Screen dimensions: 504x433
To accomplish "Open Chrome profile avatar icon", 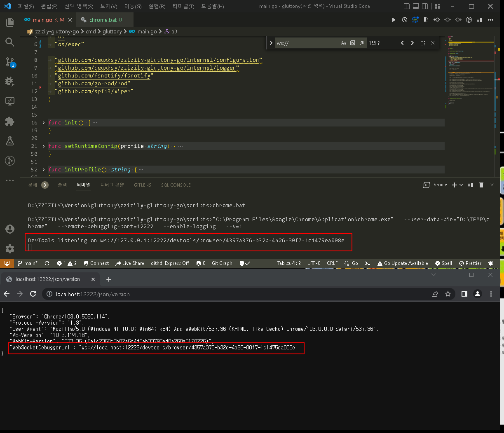I will tap(478, 294).
